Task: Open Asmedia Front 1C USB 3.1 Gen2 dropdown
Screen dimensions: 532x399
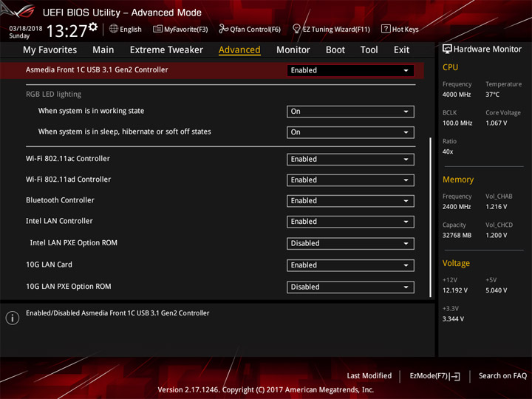Action: (x=350, y=71)
